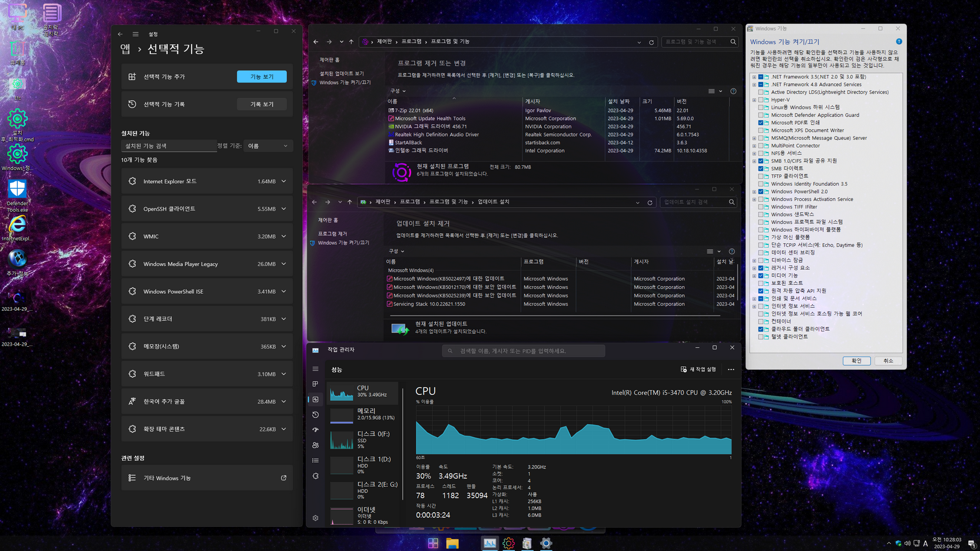Uncheck SMB 다이렉트 feature
The height and width of the screenshot is (551, 980).
click(x=761, y=169)
